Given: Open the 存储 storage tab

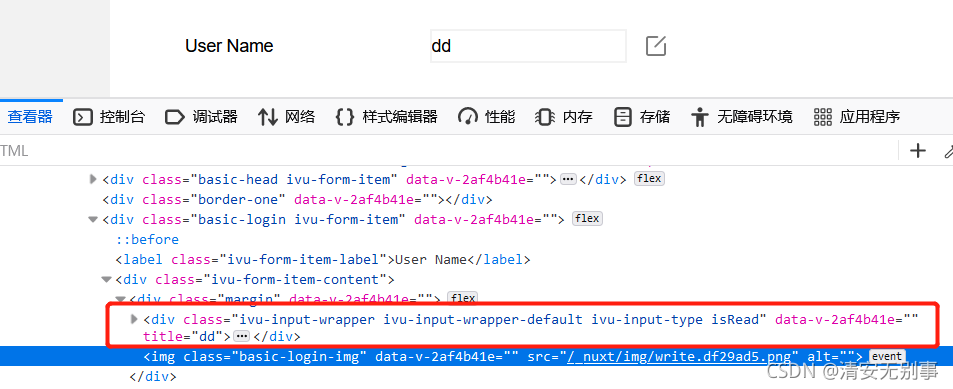Looking at the screenshot, I should (642, 117).
